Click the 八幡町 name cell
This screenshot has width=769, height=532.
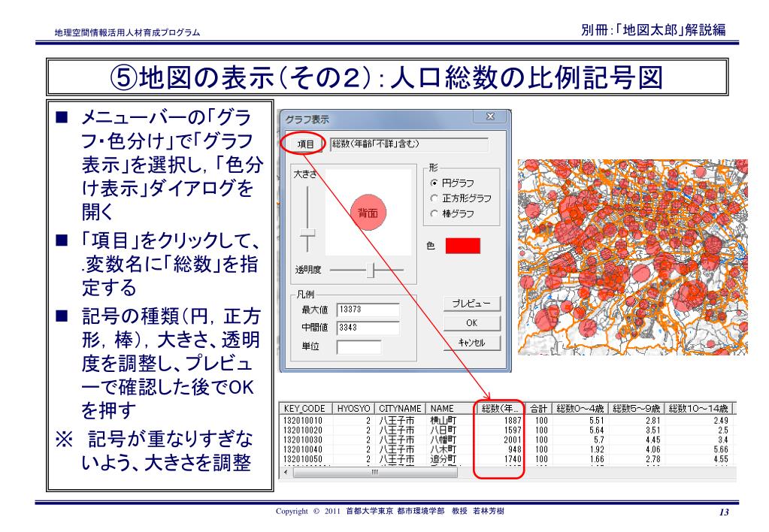443,440
